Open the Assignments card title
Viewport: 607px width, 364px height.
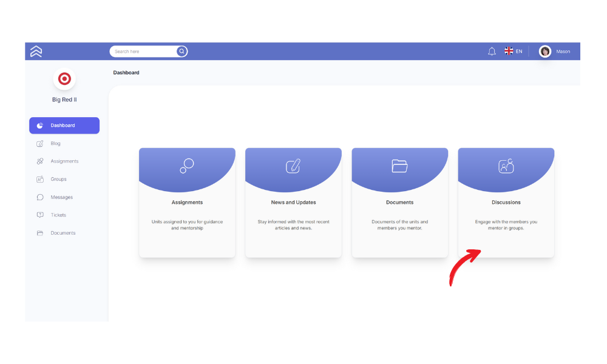(x=187, y=202)
